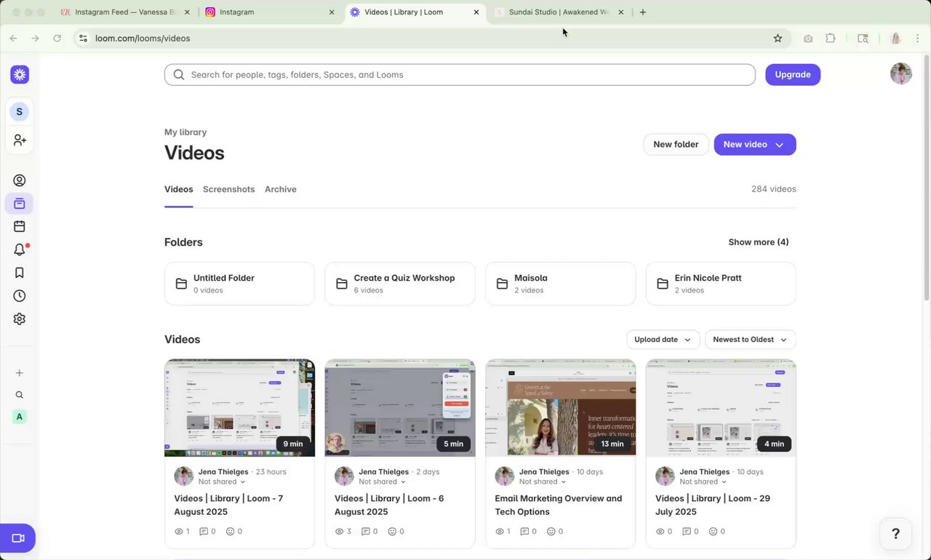Click views icon on Email Marketing Overview video
This screenshot has height=560, width=931.
click(x=500, y=532)
